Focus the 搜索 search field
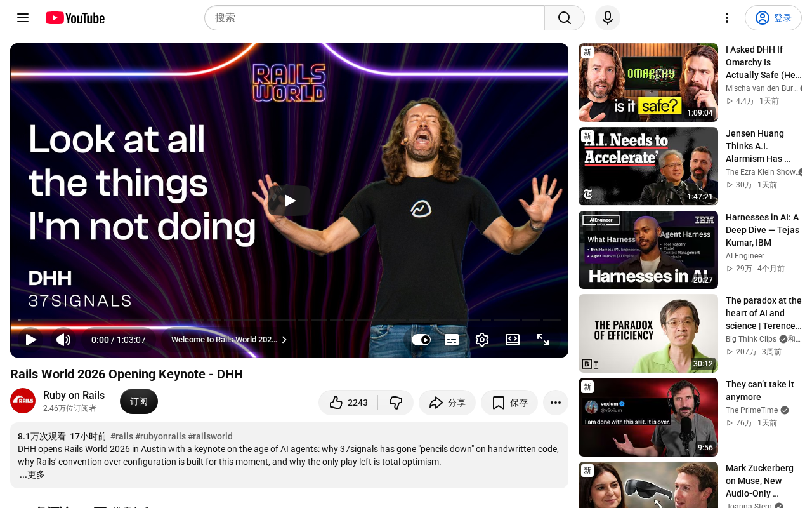Viewport: 812px width, 508px height. pyautogui.click(x=374, y=18)
